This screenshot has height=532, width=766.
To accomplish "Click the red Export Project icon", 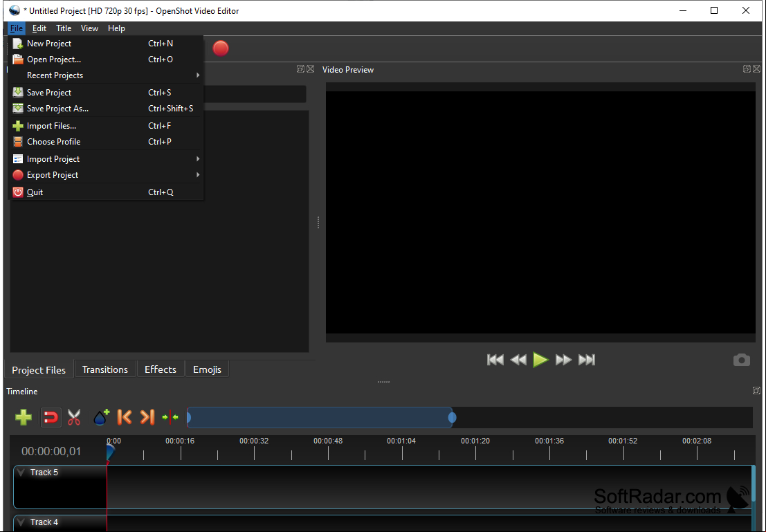I will pyautogui.click(x=18, y=175).
